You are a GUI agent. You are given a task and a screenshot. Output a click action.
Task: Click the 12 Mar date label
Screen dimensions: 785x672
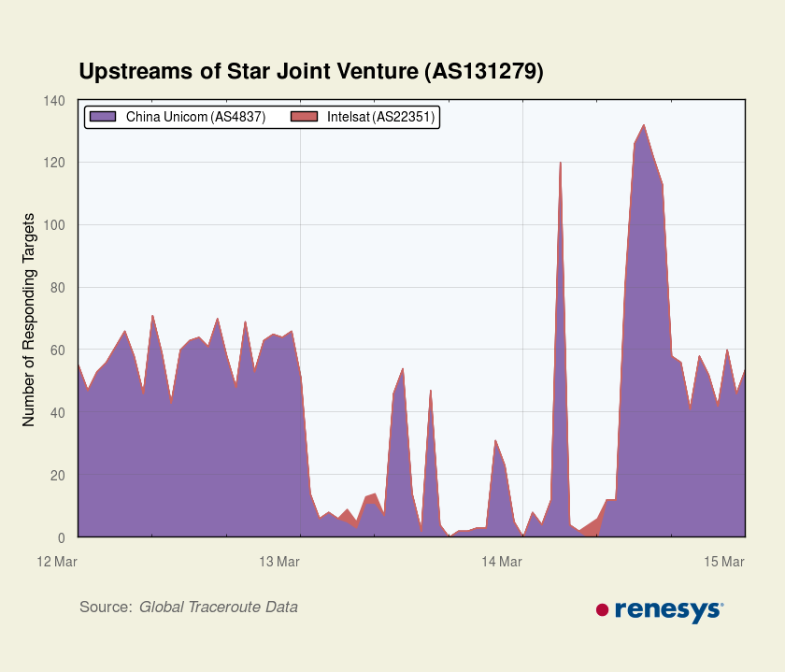(x=57, y=562)
